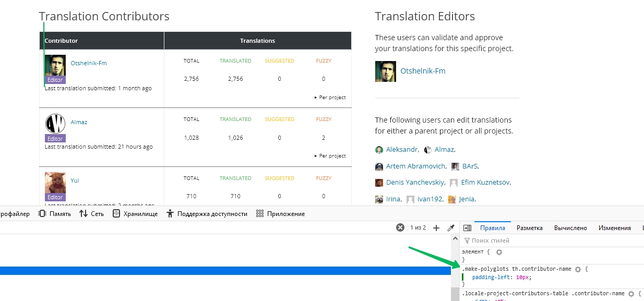Toggle selector highlighter for элемент rule
Screen dimensions: 644x301
point(499,252)
